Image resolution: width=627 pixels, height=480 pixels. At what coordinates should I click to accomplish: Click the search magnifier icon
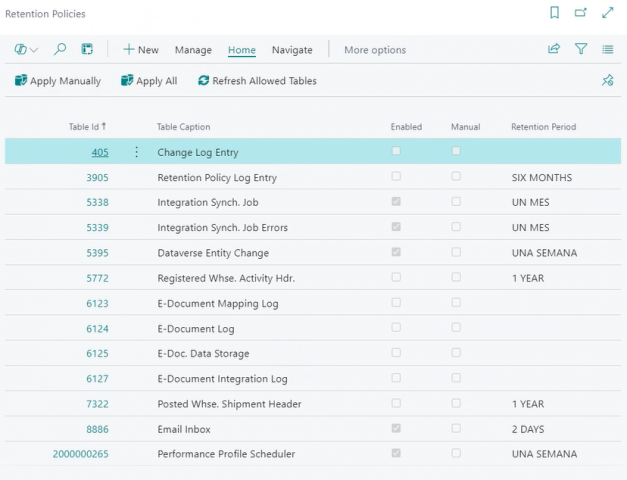(x=60, y=49)
